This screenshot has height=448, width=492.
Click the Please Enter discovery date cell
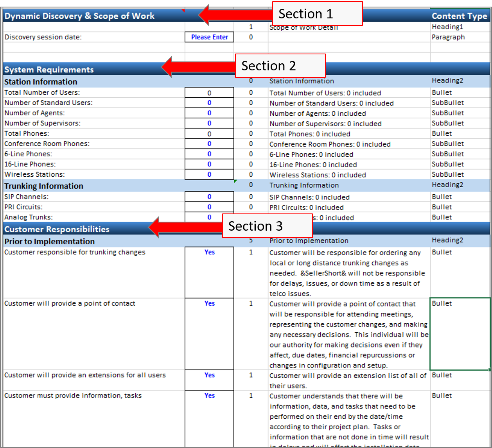click(x=209, y=37)
